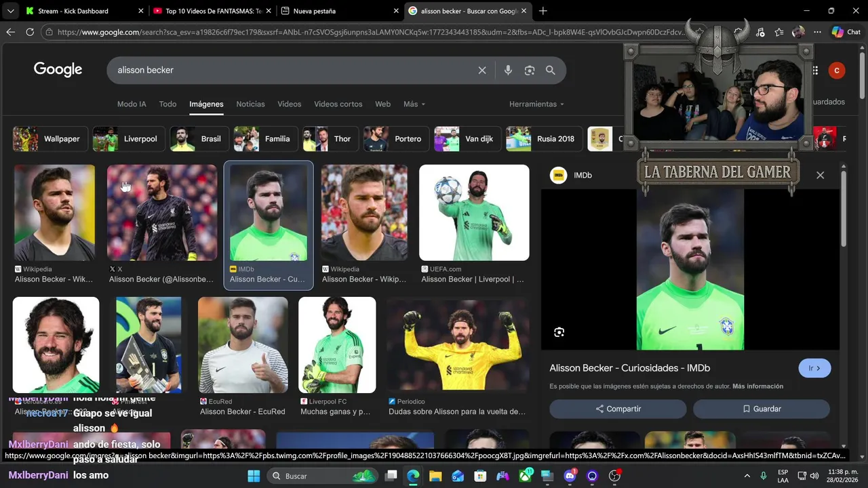The height and width of the screenshot is (488, 868).
Task: Filter images by Thor chip
Action: tap(330, 139)
